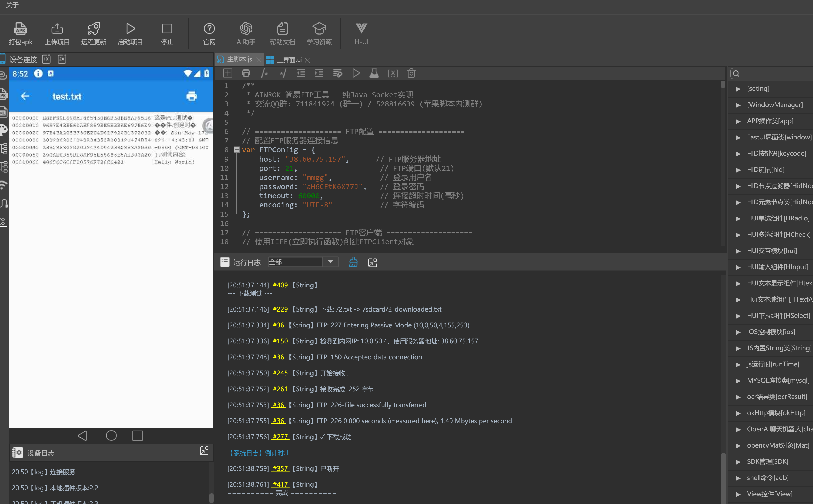Viewport: 813px width, 504px height.
Task: Expand the [WindowManager] node
Action: 738,105
